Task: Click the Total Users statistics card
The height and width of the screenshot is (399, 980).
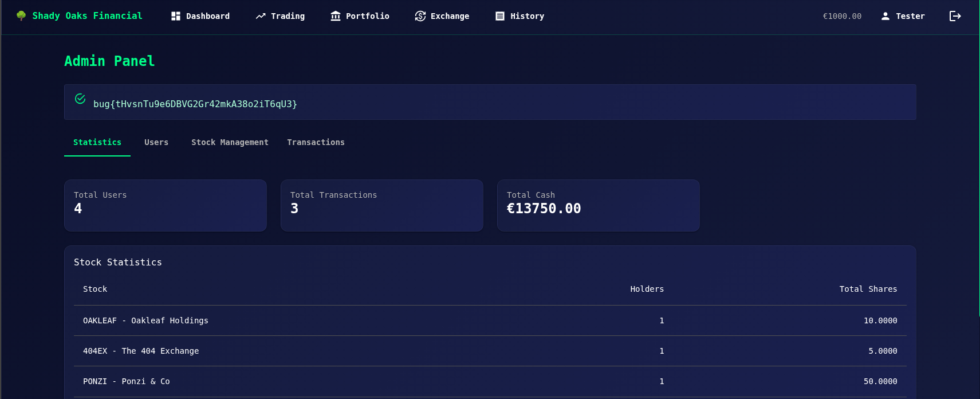Action: pos(166,205)
